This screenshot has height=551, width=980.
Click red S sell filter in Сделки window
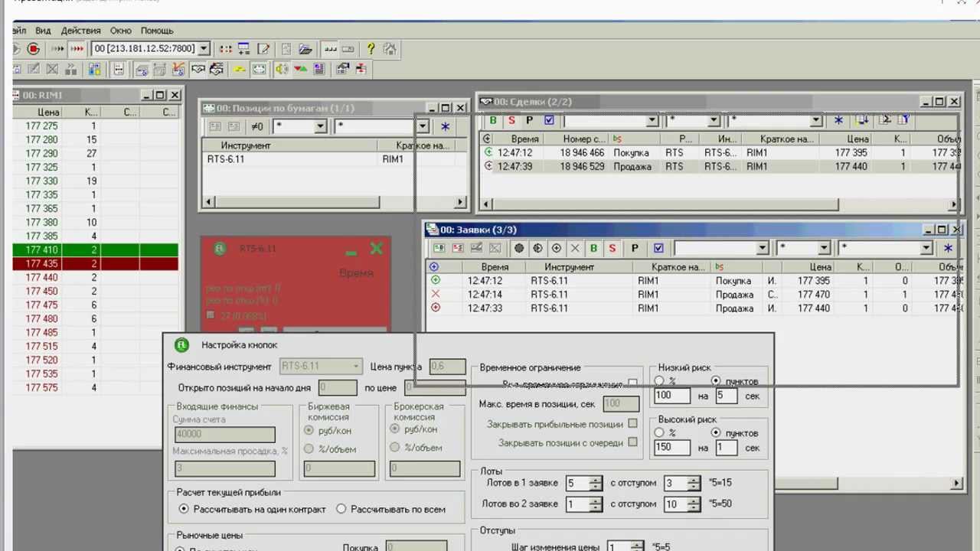pos(511,120)
